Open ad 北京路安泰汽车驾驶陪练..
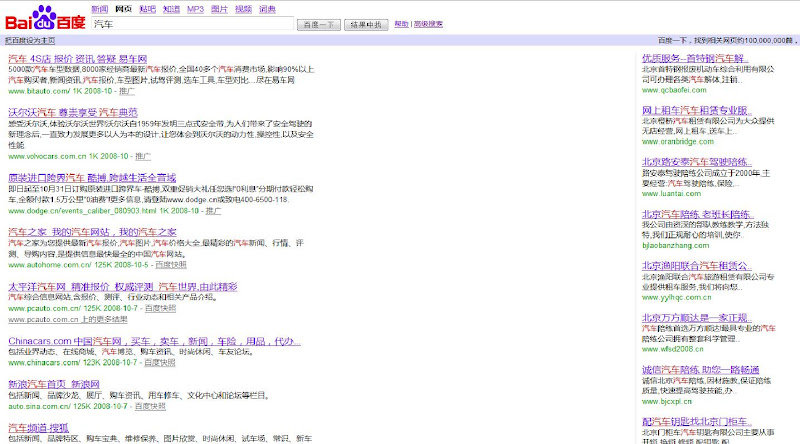 click(x=697, y=162)
